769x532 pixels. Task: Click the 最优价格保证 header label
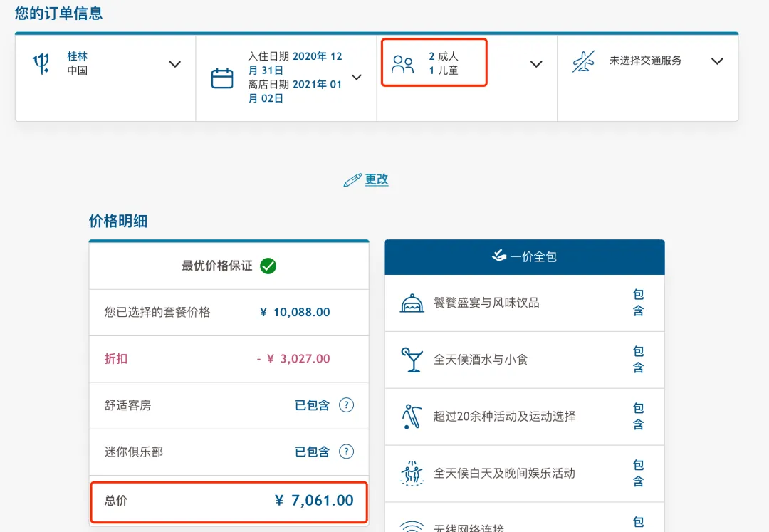(217, 266)
